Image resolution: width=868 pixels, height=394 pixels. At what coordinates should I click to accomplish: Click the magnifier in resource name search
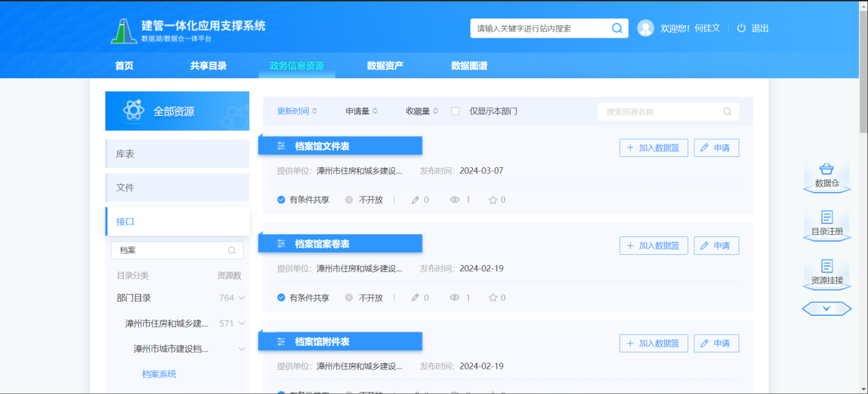point(728,111)
